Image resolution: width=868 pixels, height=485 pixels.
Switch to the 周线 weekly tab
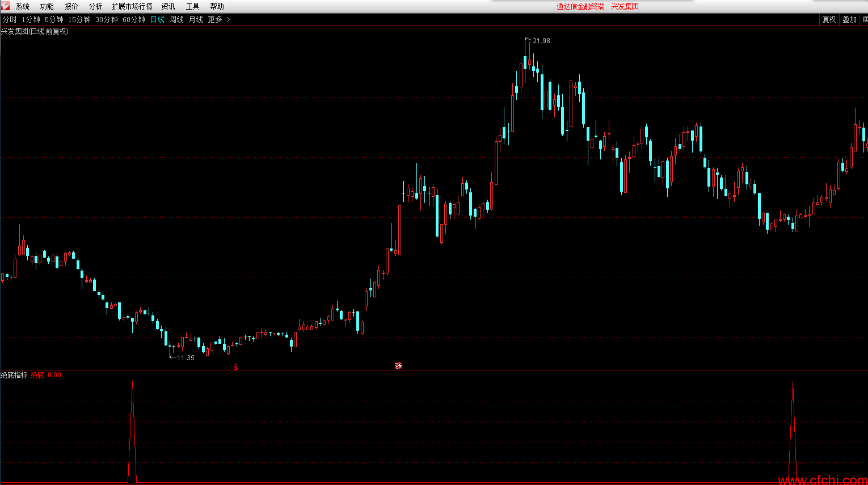[177, 19]
